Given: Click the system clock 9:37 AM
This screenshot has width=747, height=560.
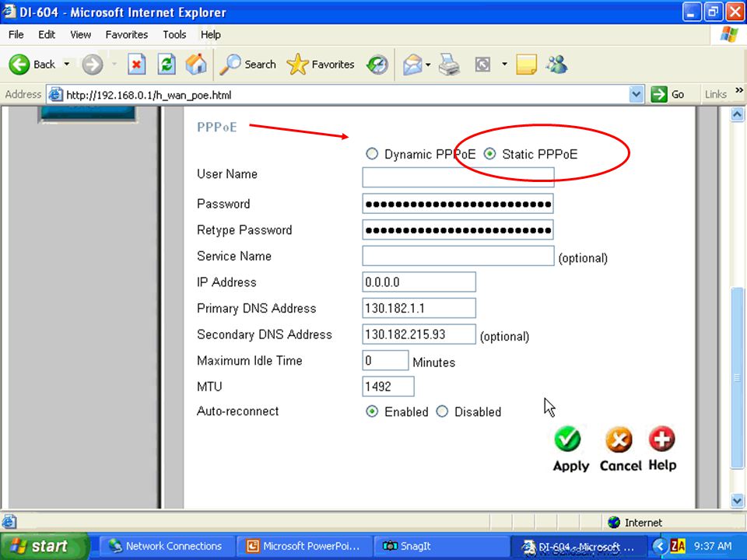Looking at the screenshot, I should point(713,546).
